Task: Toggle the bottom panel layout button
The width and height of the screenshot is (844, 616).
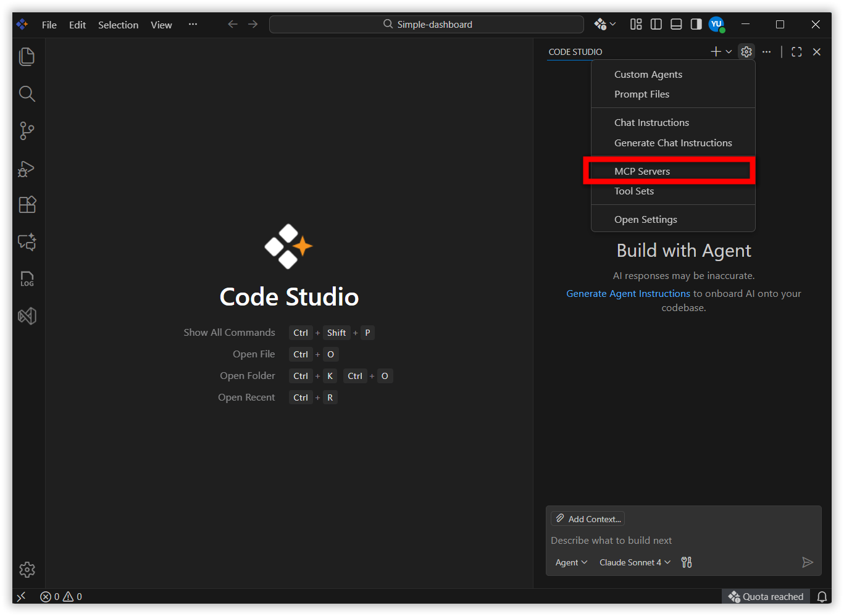Action: tap(676, 24)
